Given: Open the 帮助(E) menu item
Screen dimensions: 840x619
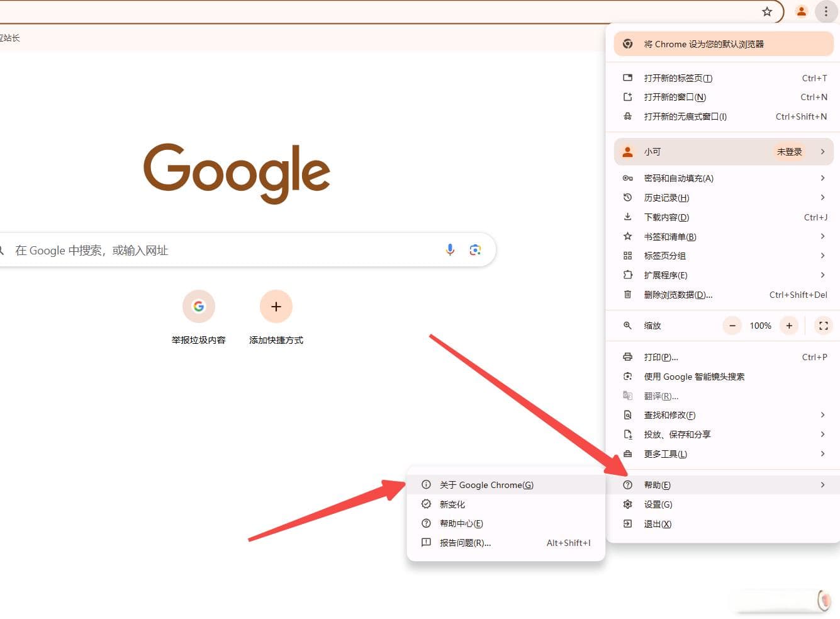Looking at the screenshot, I should (x=724, y=485).
